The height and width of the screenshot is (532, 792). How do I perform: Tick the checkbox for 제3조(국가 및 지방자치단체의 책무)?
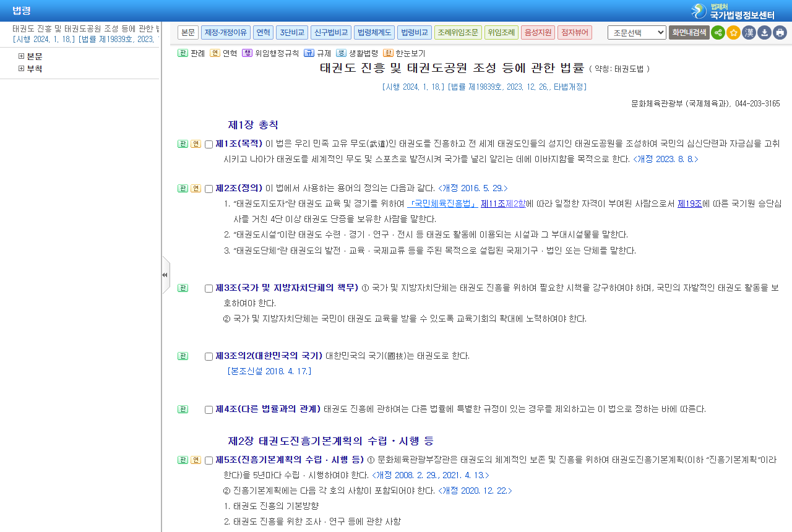click(x=209, y=289)
